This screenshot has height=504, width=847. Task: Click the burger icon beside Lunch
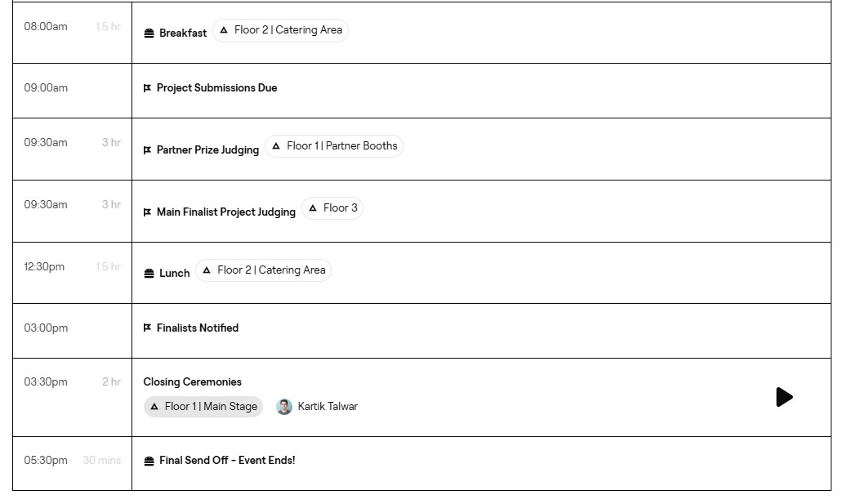tap(149, 274)
